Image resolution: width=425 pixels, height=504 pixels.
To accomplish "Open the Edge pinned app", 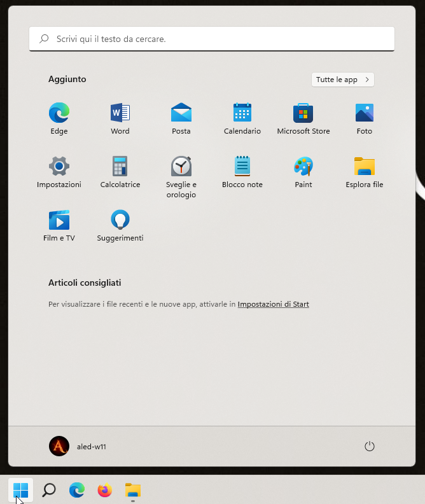I will coord(59,118).
